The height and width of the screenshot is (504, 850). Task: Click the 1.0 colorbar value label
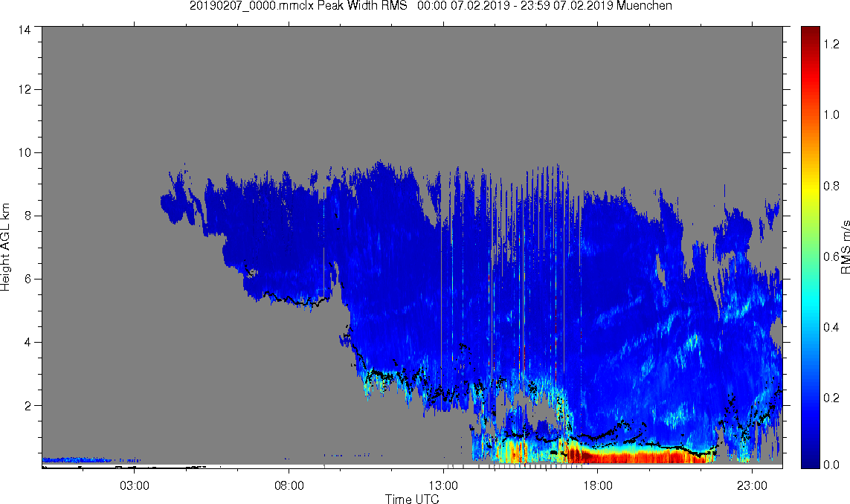coord(831,115)
